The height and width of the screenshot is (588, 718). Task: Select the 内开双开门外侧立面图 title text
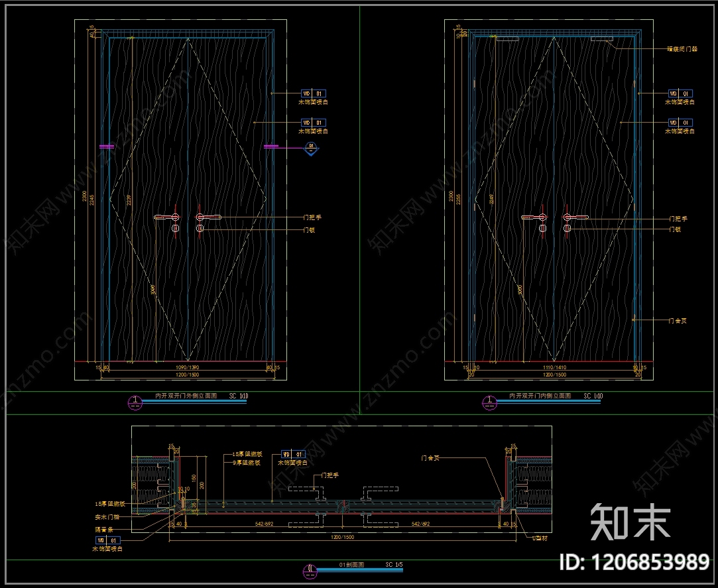tap(186, 396)
